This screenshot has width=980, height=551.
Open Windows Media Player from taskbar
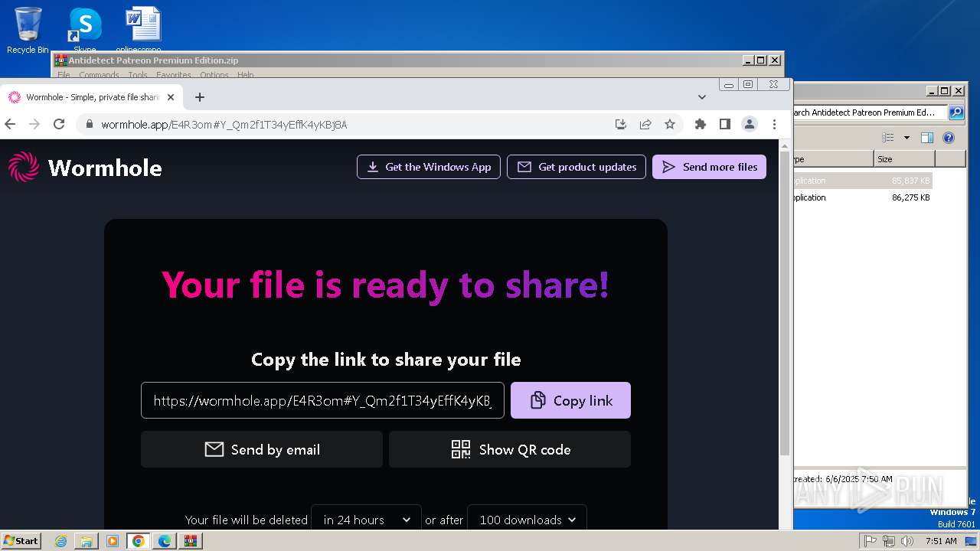click(113, 541)
